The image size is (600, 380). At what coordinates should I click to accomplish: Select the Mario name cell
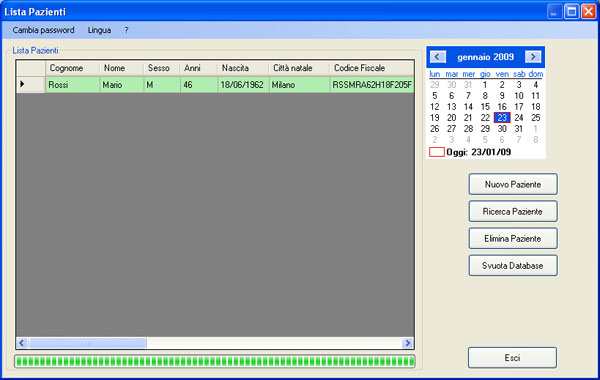(122, 85)
